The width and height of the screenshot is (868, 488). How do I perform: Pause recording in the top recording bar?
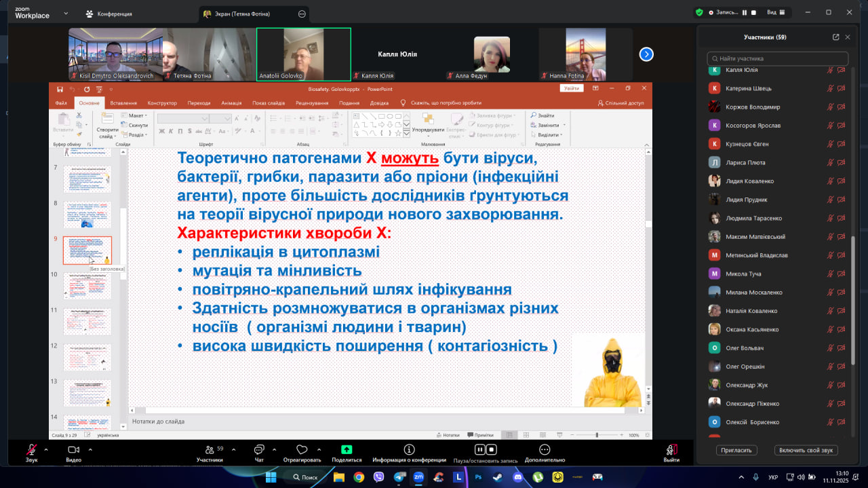(744, 12)
